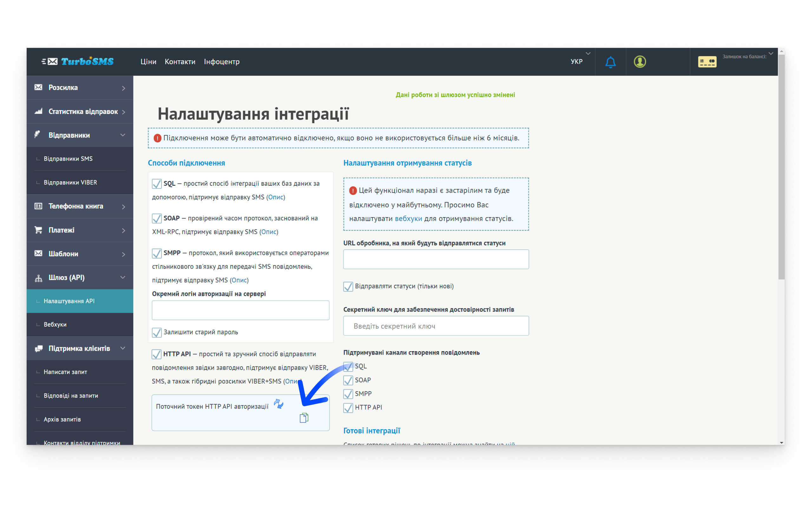Toggle the HTTP API connection checkbox
Viewport: 812px width, 508px height.
click(x=156, y=354)
